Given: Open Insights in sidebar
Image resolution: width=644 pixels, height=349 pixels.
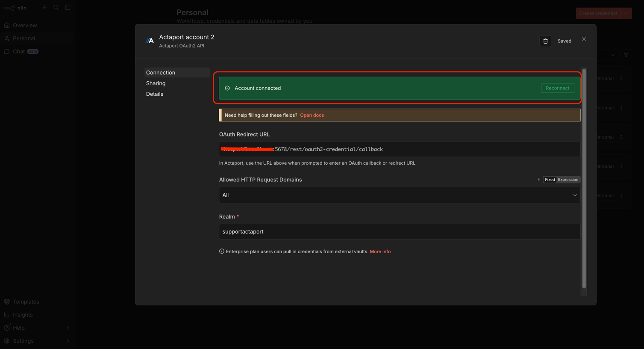Looking at the screenshot, I should pos(38,315).
